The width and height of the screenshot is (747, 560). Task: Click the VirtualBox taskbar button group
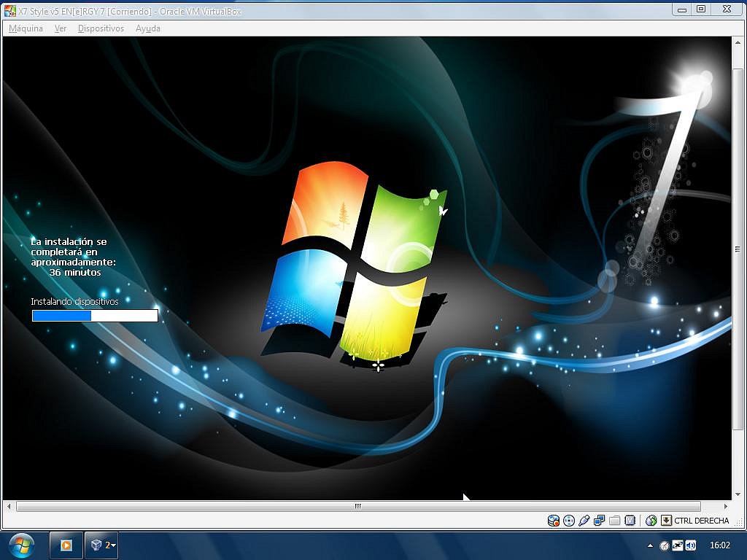[x=101, y=545]
